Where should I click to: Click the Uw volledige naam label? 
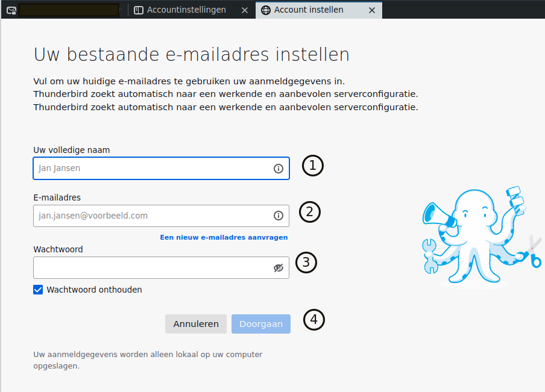click(72, 150)
